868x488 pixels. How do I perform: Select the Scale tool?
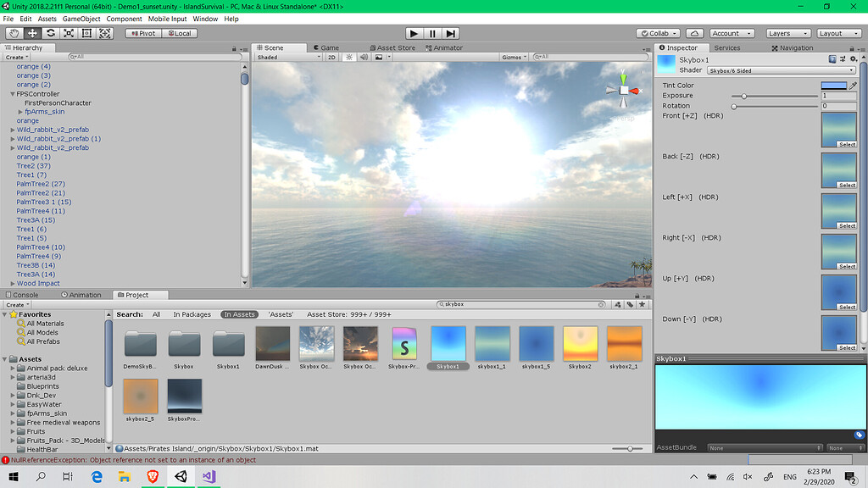point(69,33)
